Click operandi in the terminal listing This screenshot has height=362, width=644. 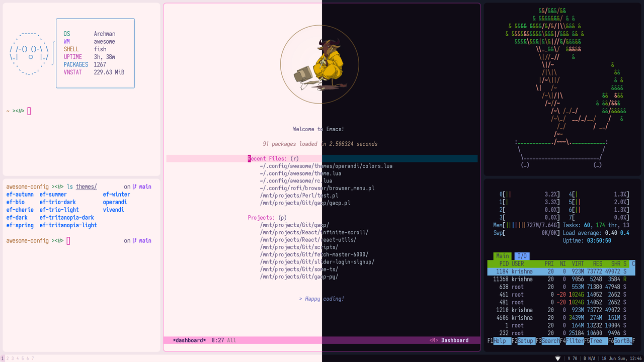(x=115, y=202)
